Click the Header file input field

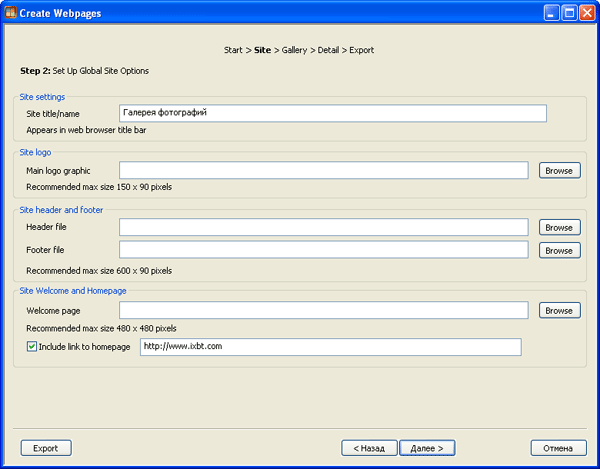point(324,227)
